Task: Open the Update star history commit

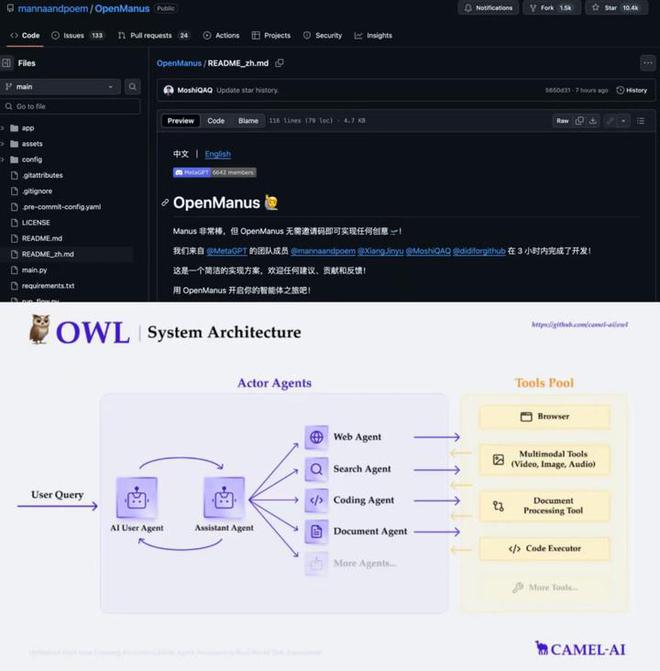Action: pyautogui.click(x=247, y=90)
